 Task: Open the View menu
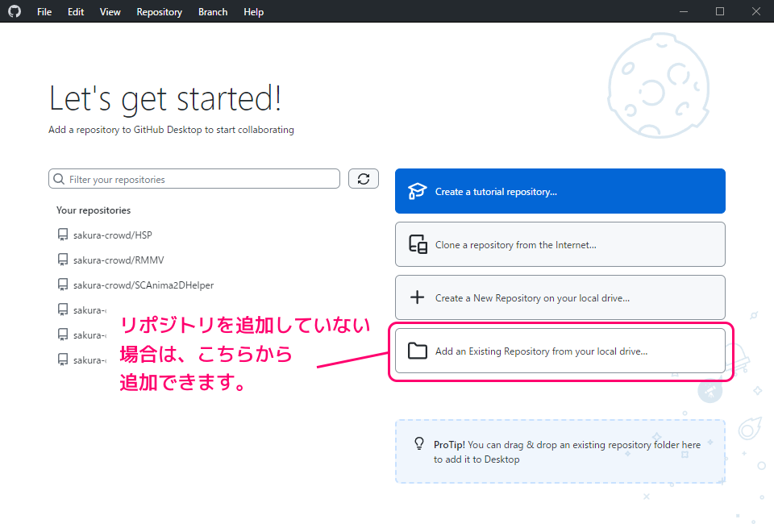pos(110,12)
